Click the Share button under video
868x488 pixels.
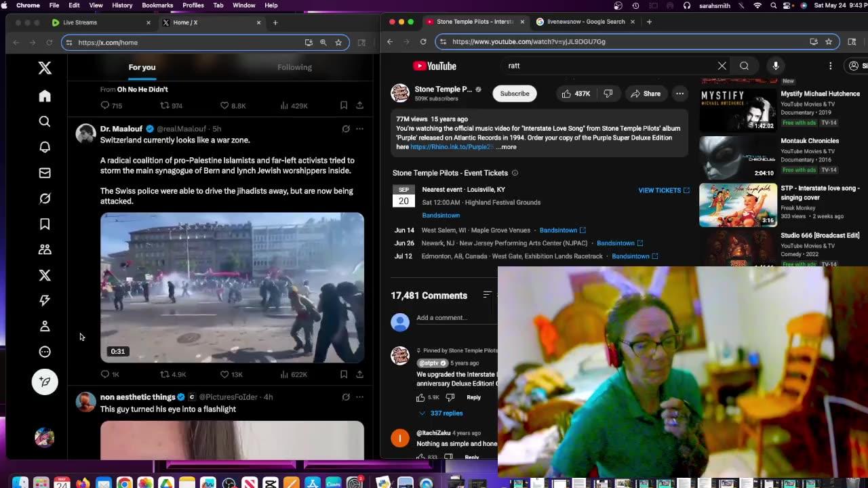click(644, 94)
